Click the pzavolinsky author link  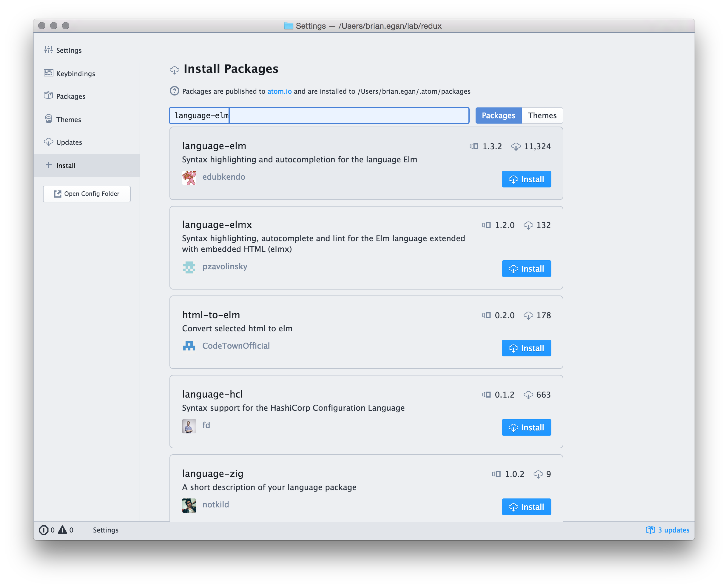pyautogui.click(x=225, y=267)
